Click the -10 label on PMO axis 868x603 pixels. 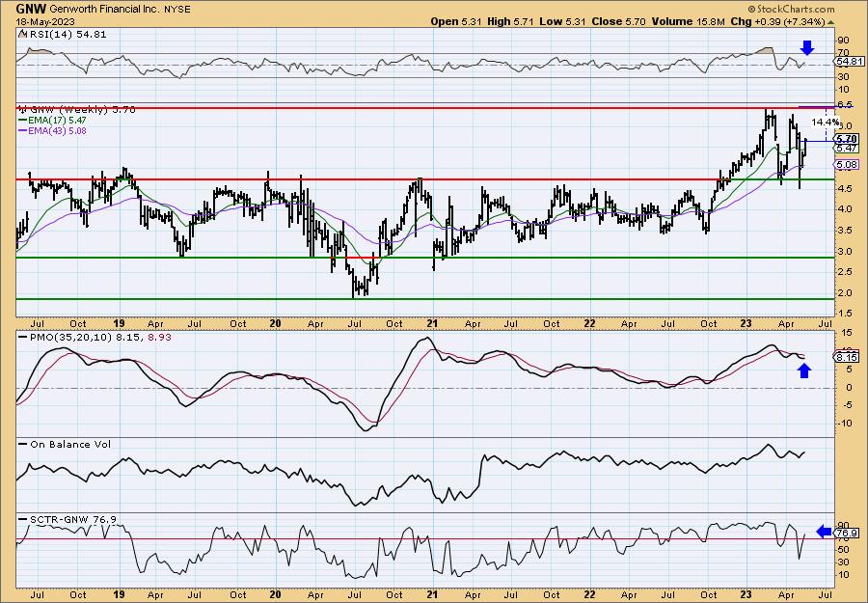tap(845, 423)
